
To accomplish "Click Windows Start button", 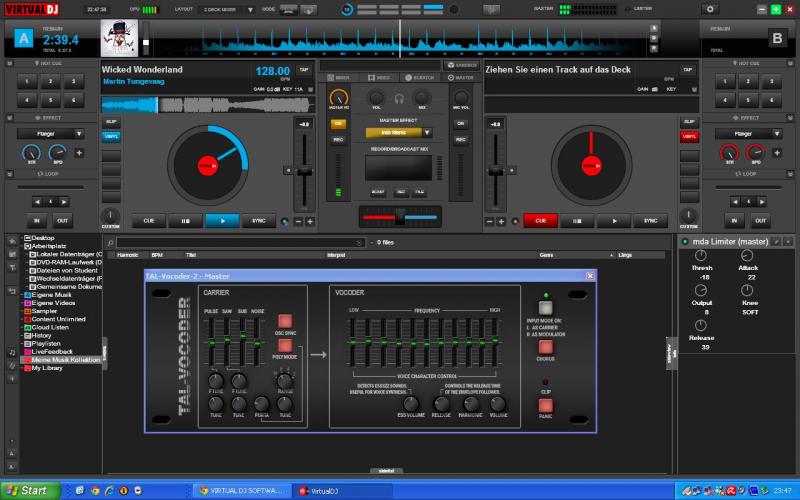I will [x=29, y=491].
